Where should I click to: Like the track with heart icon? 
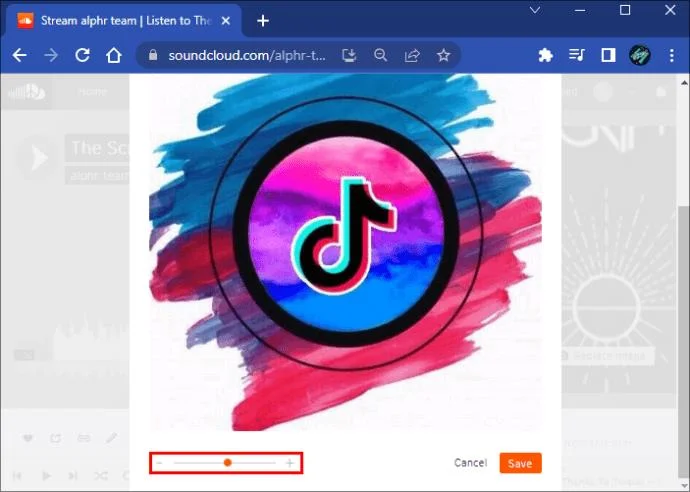pyautogui.click(x=28, y=438)
